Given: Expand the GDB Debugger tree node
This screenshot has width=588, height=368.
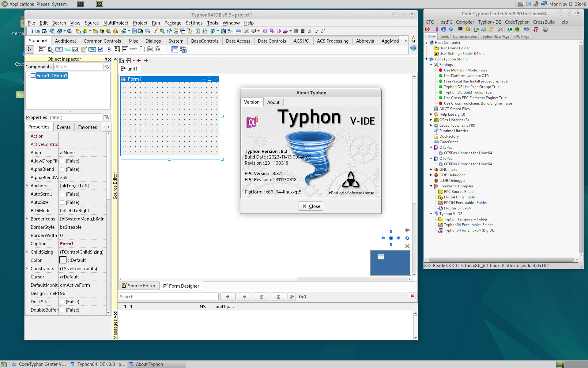Looking at the screenshot, I should click(431, 175).
